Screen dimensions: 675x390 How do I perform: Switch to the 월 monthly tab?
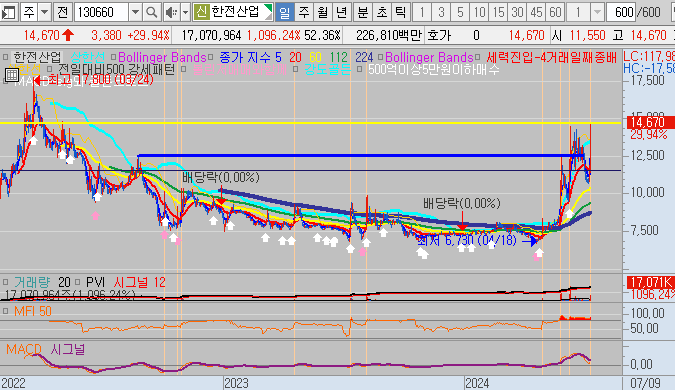322,12
